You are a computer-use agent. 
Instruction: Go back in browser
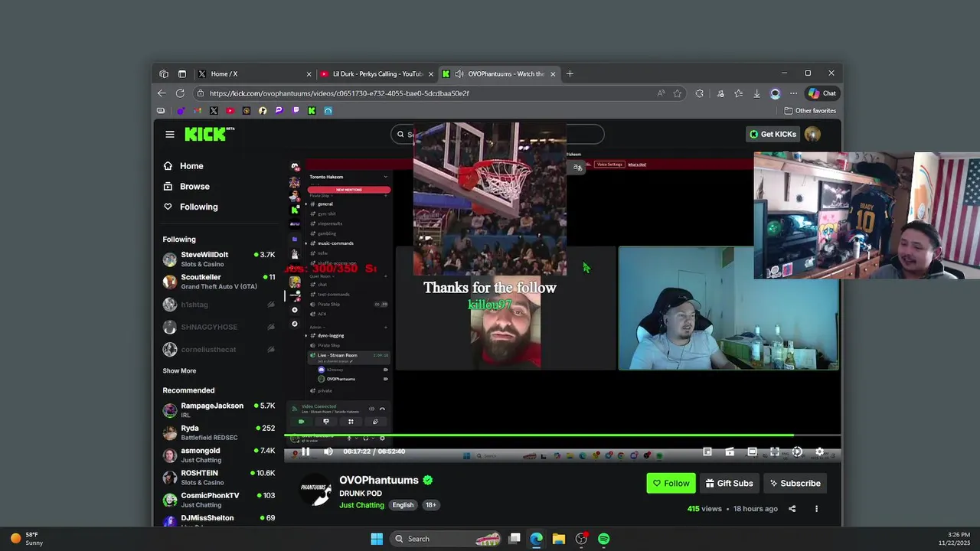coord(162,93)
